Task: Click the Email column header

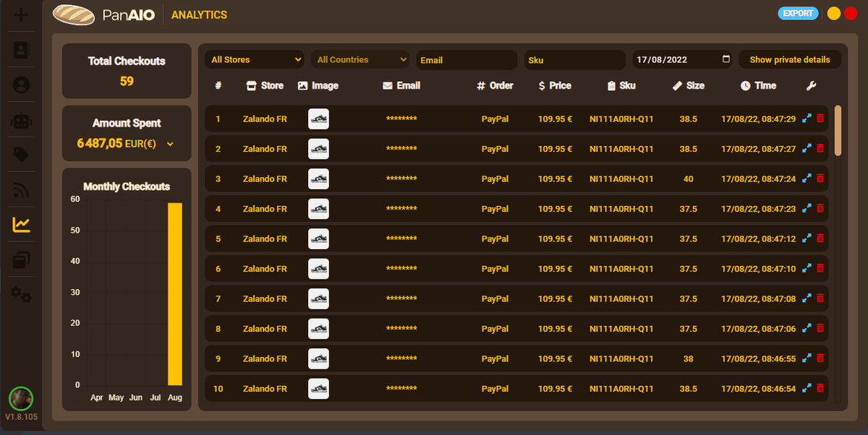Action: pyautogui.click(x=401, y=85)
